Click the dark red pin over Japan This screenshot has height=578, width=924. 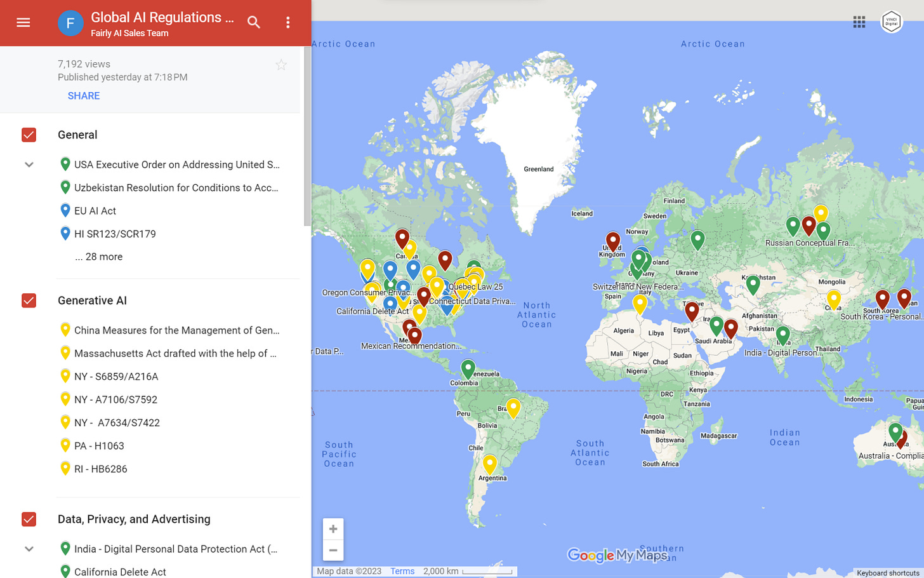[x=904, y=299]
